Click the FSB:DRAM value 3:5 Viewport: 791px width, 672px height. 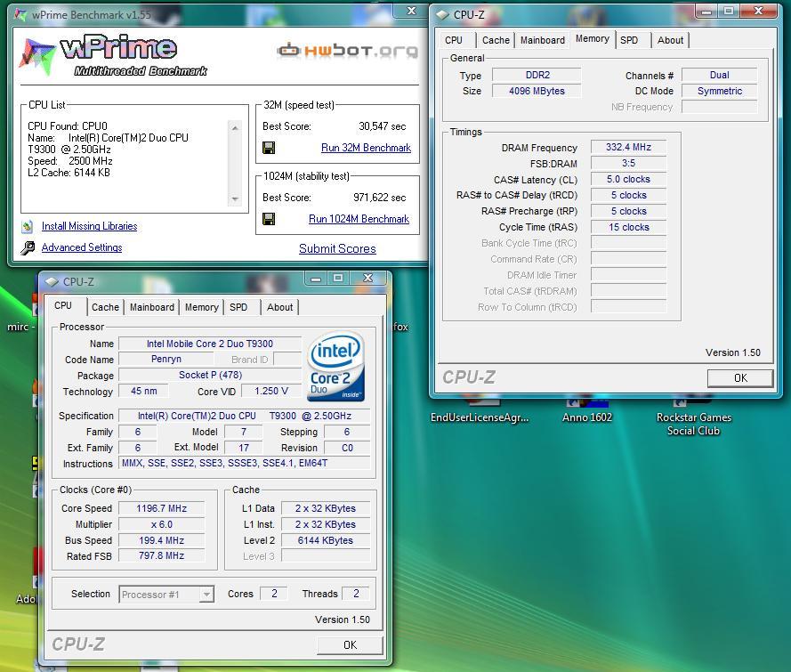pos(628,163)
